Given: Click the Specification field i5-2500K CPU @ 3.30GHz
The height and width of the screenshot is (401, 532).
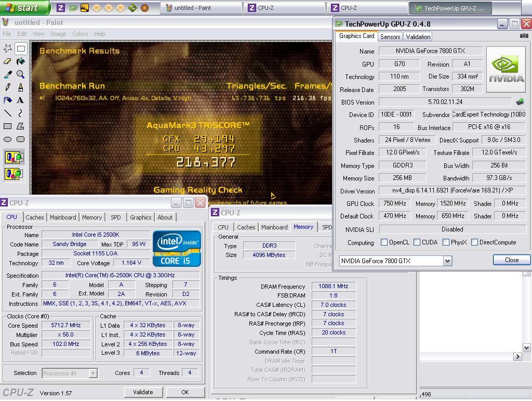Looking at the screenshot, I should pos(120,275).
